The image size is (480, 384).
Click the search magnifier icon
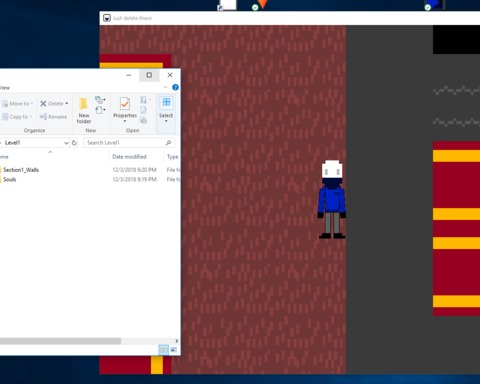(169, 143)
